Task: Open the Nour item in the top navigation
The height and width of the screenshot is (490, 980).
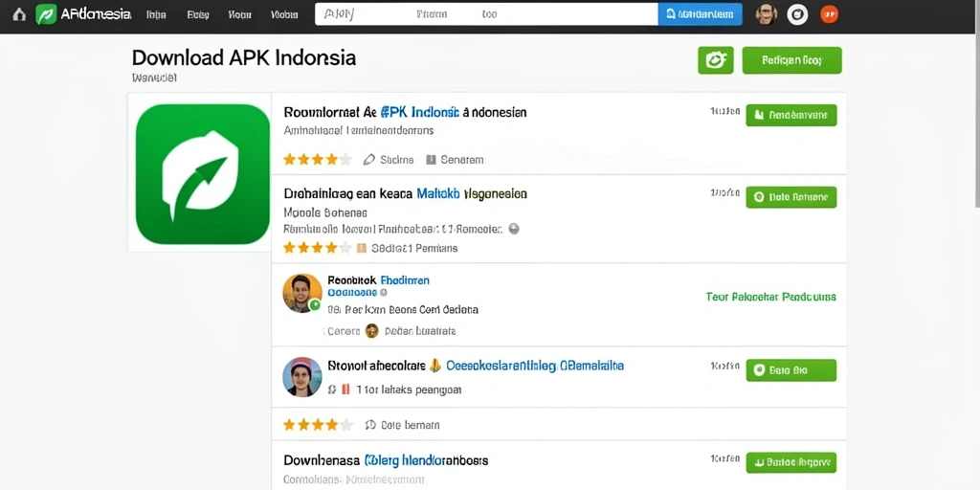Action: [x=240, y=14]
